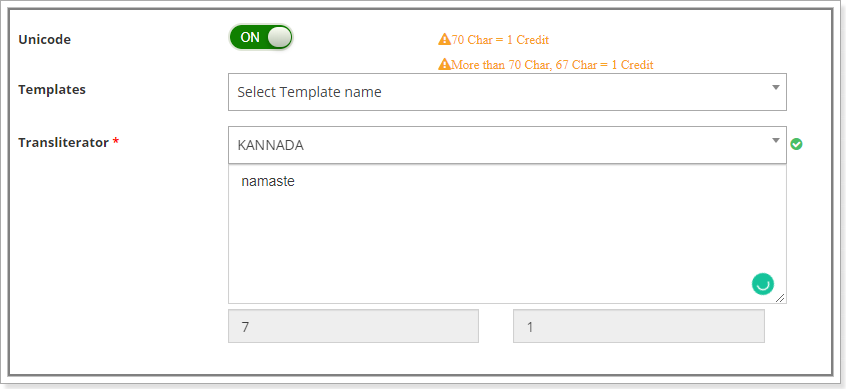Click the green Grammarly icon in the message box
Viewport: 846px width, 389px height.
[x=763, y=284]
